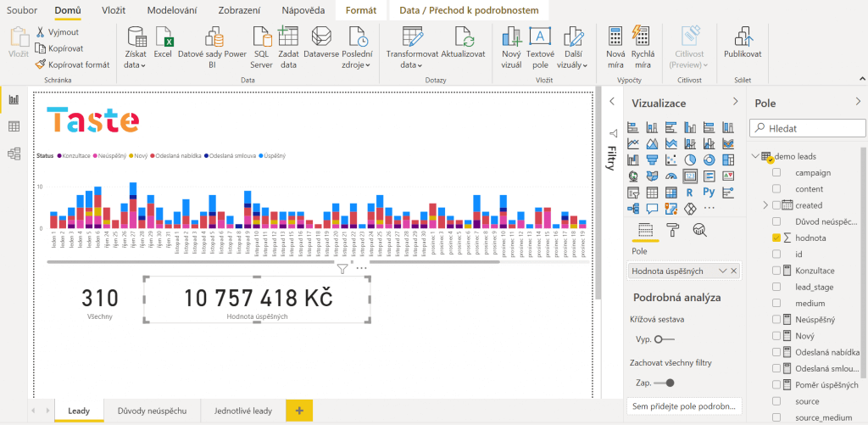The width and height of the screenshot is (868, 425).
Task: Add a new report page
Action: point(298,411)
